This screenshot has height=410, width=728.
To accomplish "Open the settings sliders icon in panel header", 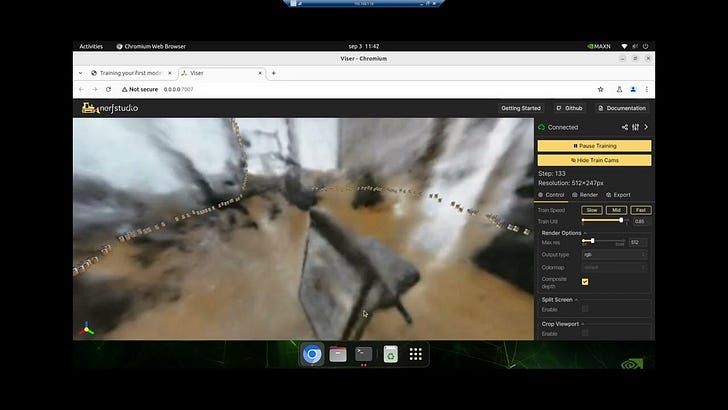I will [636, 127].
